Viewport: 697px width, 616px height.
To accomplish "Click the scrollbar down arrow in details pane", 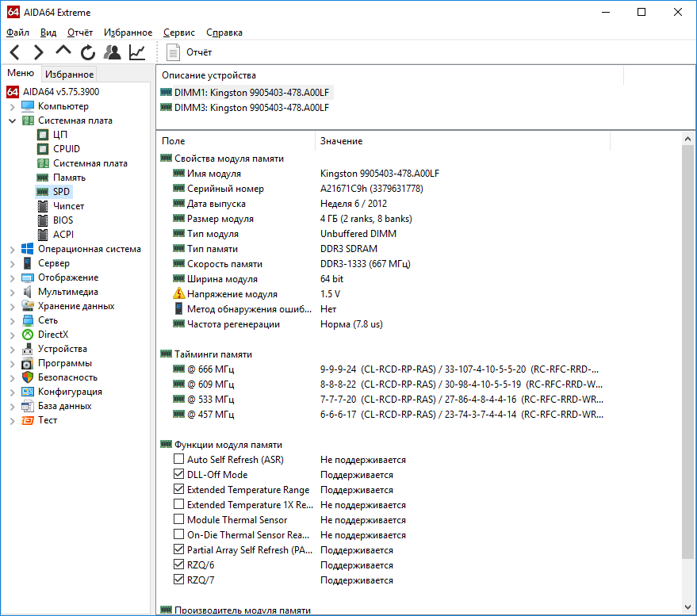I will 687,607.
